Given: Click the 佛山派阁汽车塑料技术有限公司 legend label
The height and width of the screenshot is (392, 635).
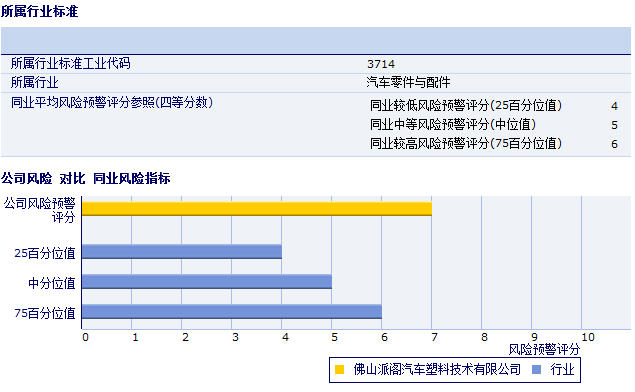Looking at the screenshot, I should pyautogui.click(x=437, y=369).
